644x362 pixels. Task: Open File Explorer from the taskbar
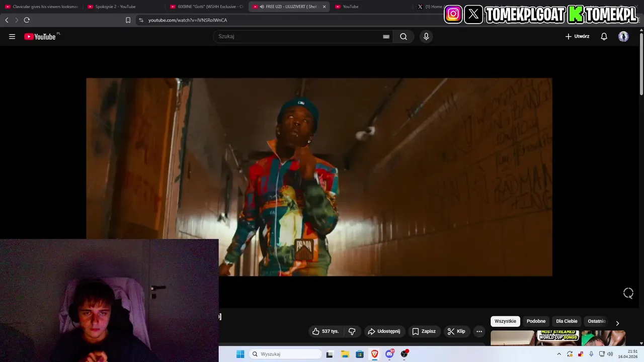pyautogui.click(x=345, y=354)
